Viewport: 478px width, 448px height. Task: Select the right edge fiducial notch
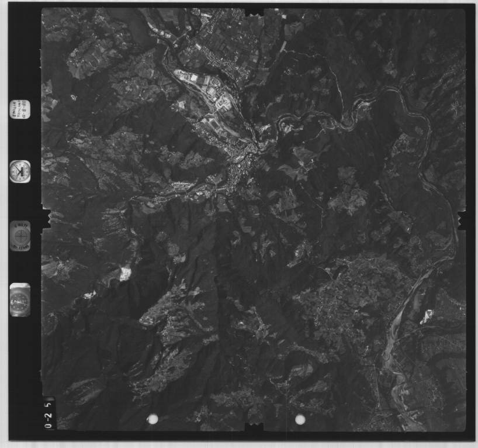pyautogui.click(x=462, y=220)
